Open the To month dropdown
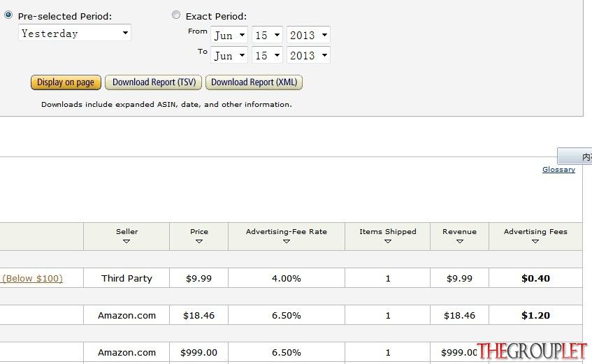This screenshot has width=592, height=364. tap(229, 55)
